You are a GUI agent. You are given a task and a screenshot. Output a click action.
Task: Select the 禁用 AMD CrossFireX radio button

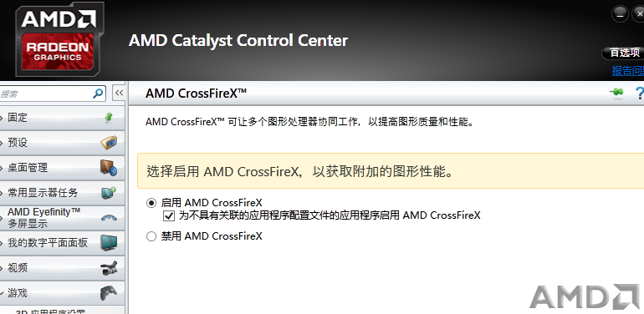click(x=151, y=236)
